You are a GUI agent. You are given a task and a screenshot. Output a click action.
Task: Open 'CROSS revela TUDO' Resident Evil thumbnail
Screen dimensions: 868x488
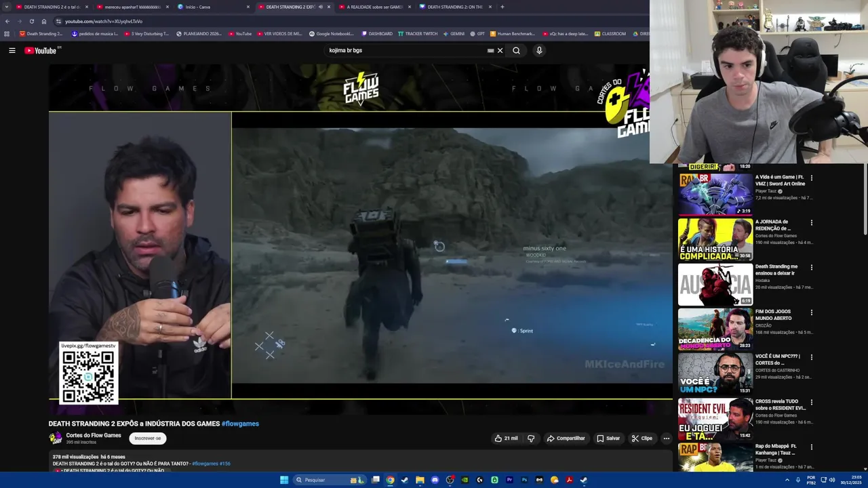(x=715, y=419)
